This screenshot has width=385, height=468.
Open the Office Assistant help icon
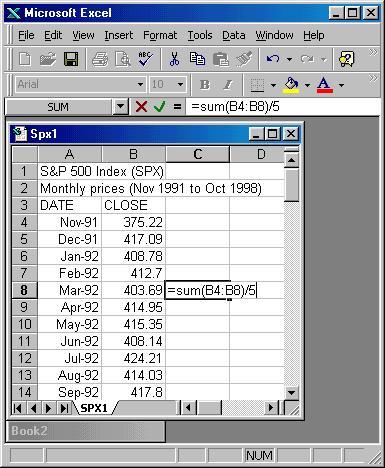coord(347,59)
